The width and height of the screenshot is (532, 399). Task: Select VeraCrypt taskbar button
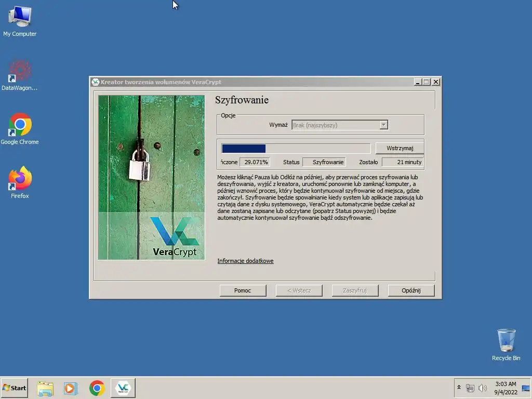123,388
